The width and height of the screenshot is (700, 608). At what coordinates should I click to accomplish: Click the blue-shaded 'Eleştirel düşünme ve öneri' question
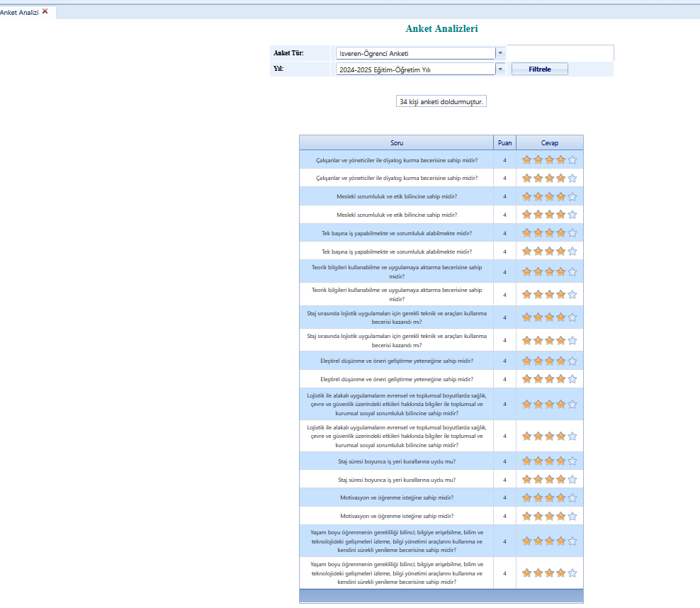click(x=397, y=361)
